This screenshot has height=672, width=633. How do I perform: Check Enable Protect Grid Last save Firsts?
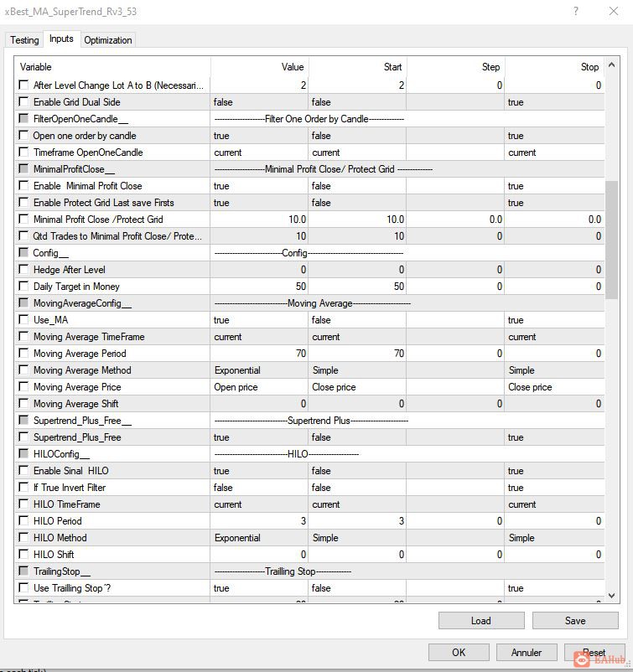click(x=23, y=202)
